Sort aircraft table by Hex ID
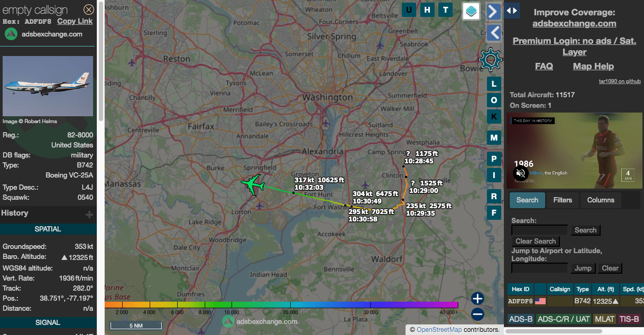 coord(520,289)
